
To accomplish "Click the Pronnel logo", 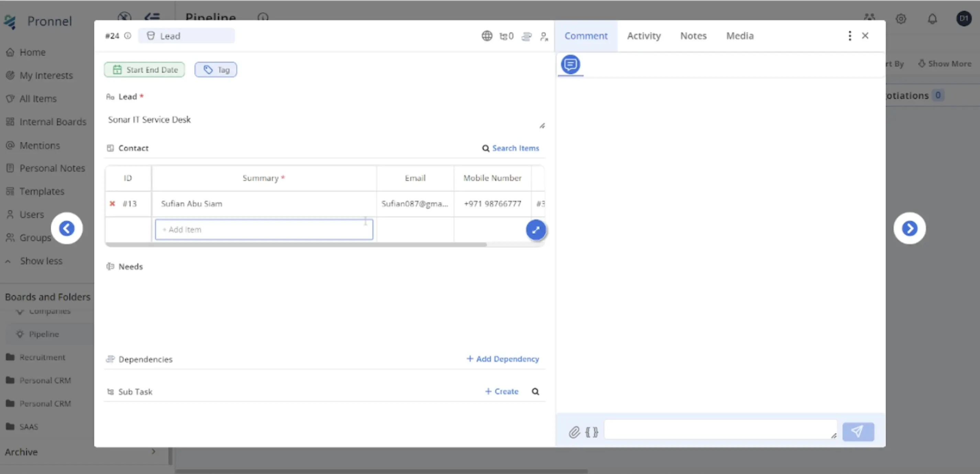I will tap(38, 21).
